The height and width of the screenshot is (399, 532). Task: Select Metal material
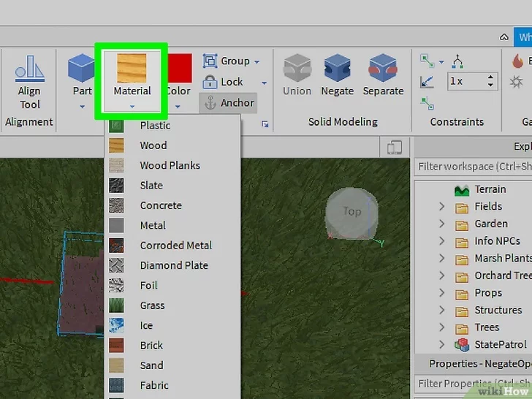click(172, 226)
